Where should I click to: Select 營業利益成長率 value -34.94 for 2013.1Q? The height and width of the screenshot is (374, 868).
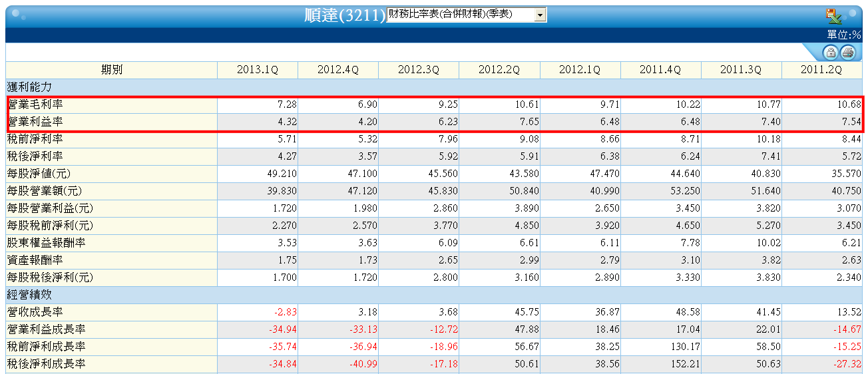tap(282, 329)
